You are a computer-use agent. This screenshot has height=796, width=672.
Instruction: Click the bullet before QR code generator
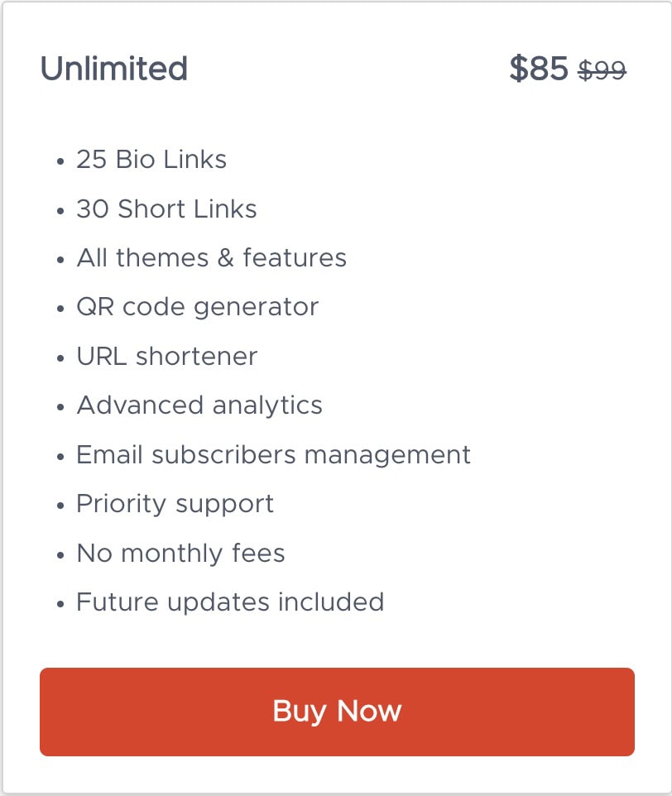[60, 309]
